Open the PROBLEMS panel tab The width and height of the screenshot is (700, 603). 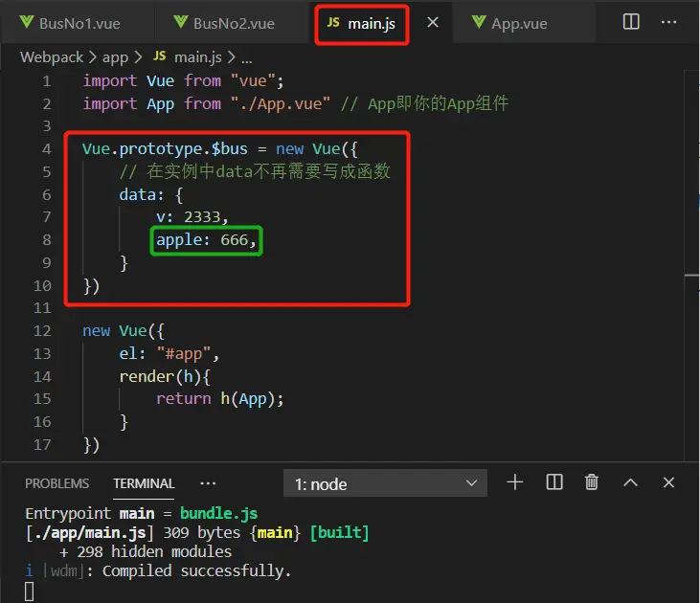coord(57,483)
